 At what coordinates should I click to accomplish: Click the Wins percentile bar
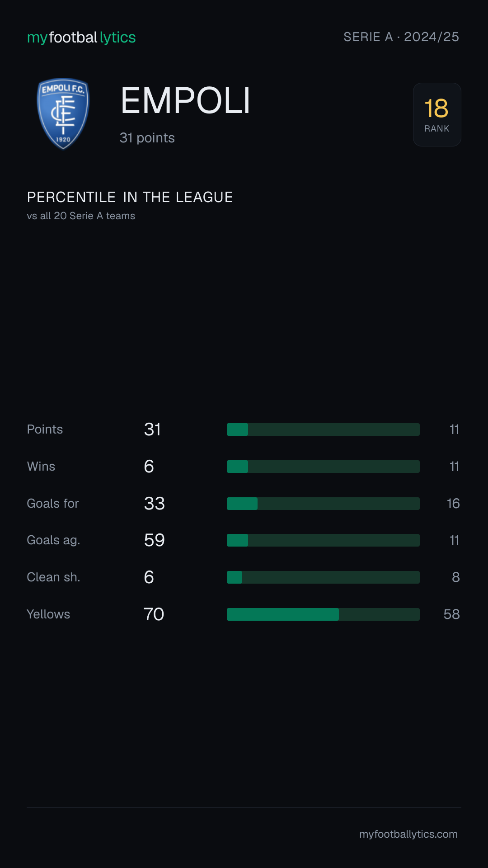coord(323,467)
